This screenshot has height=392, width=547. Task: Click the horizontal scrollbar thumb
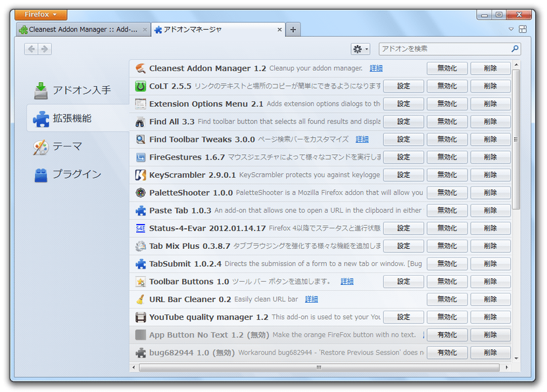click(x=319, y=367)
